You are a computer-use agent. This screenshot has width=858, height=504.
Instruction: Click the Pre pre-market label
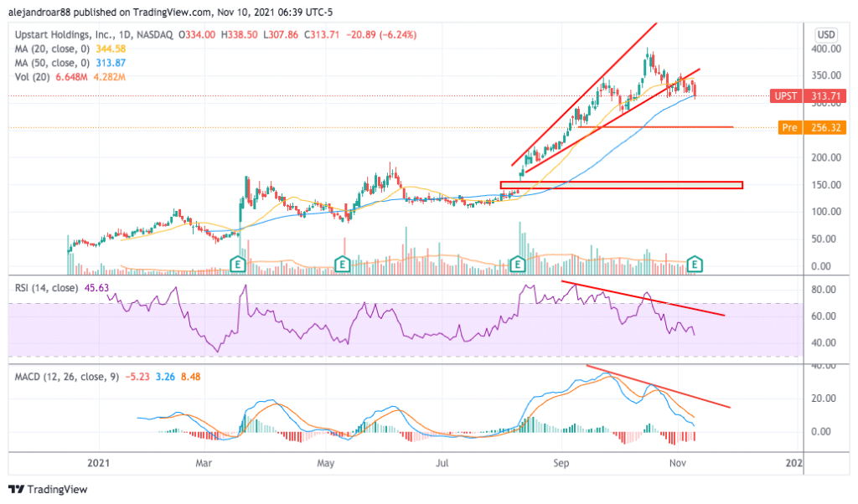(789, 127)
